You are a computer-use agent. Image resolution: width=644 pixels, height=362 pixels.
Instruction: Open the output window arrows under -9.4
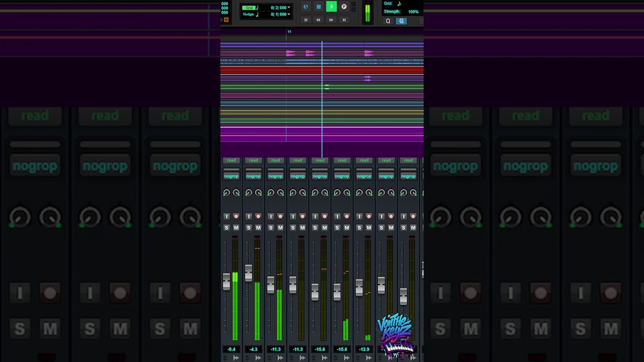[236, 358]
